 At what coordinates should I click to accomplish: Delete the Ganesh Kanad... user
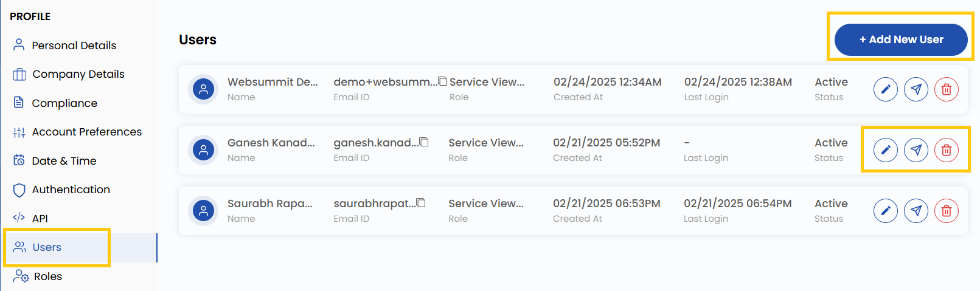point(946,150)
